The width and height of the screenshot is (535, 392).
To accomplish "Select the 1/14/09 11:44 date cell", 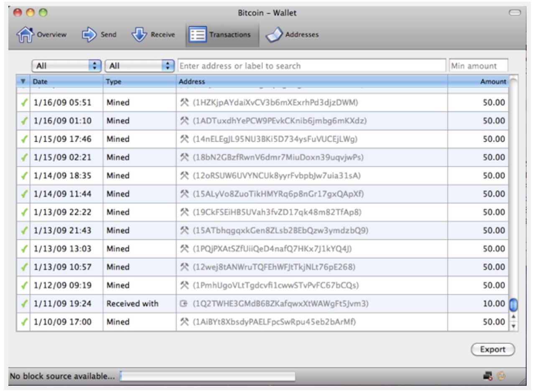I will 66,194.
